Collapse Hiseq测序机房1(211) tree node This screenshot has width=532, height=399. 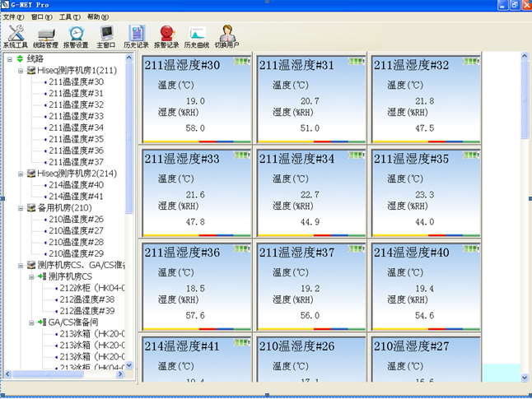click(21, 71)
